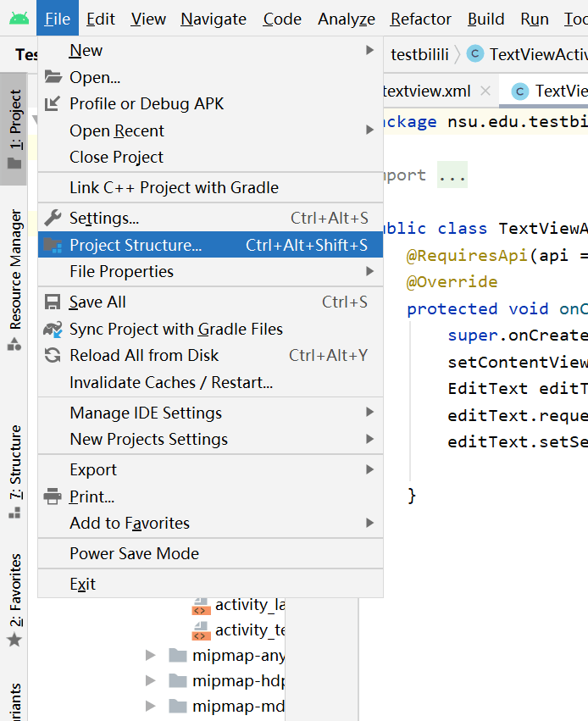Click the Profile or Debug APK arrow icon

click(x=53, y=103)
